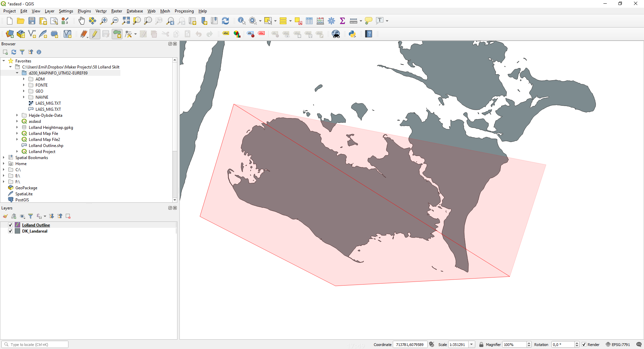This screenshot has height=349, width=644.
Task: Open the Python console
Action: tap(352, 34)
